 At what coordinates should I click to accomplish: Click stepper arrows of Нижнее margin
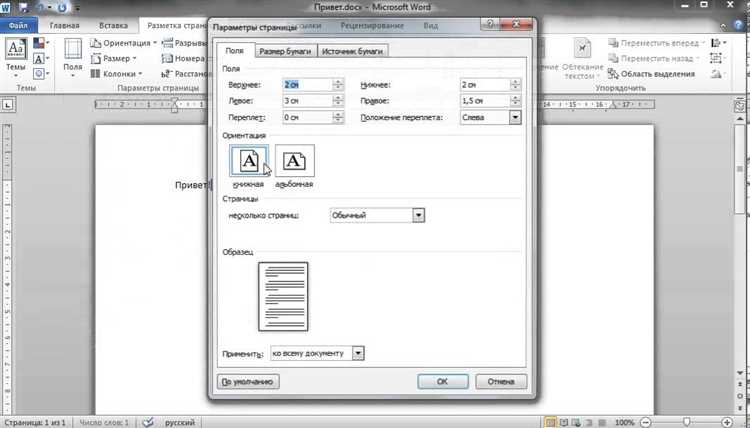pyautogui.click(x=515, y=85)
